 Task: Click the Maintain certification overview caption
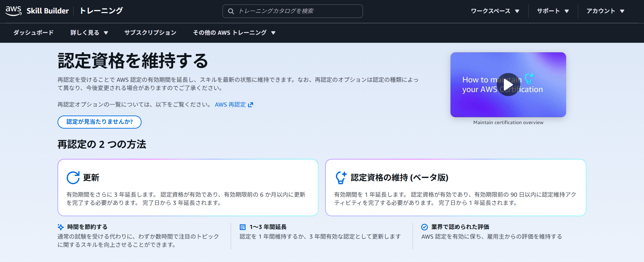click(x=508, y=122)
